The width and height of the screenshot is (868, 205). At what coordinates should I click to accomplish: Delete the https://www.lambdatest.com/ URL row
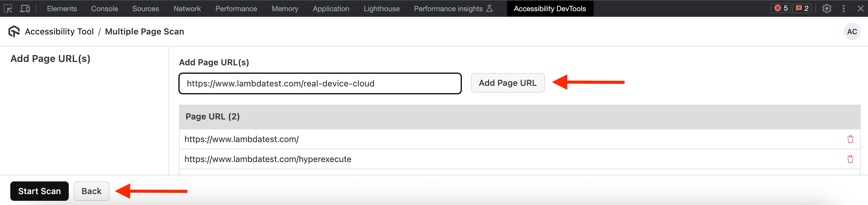tap(850, 139)
